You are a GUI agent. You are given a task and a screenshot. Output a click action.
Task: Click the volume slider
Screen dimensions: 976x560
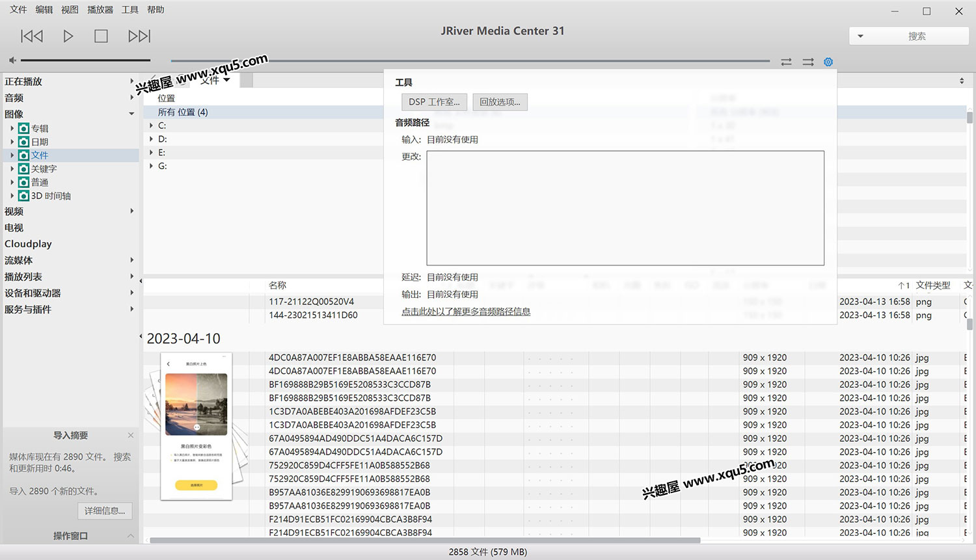click(85, 60)
